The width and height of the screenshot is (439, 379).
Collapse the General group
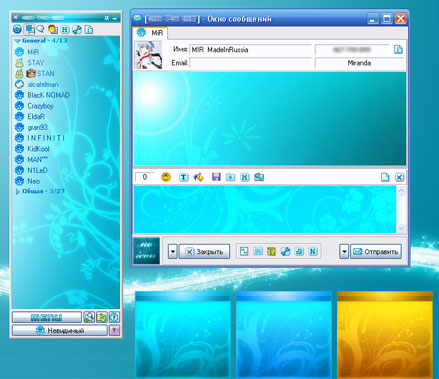click(x=18, y=41)
